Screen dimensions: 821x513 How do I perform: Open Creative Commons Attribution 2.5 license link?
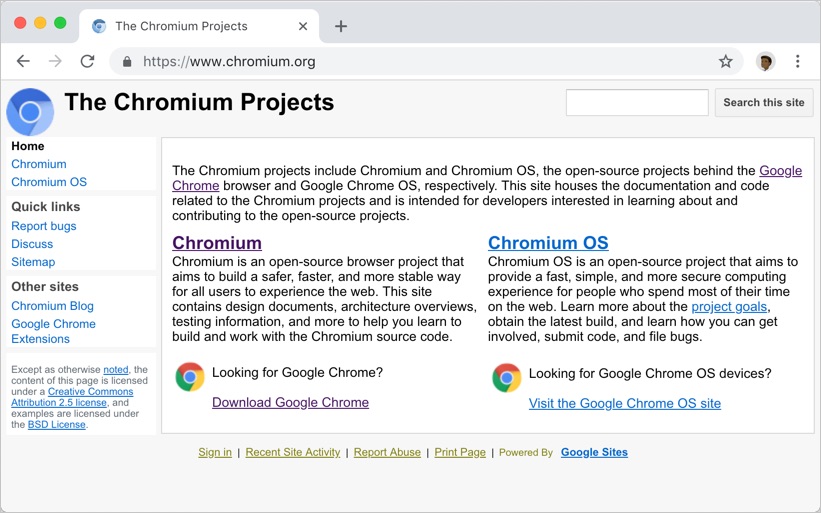pyautogui.click(x=73, y=397)
